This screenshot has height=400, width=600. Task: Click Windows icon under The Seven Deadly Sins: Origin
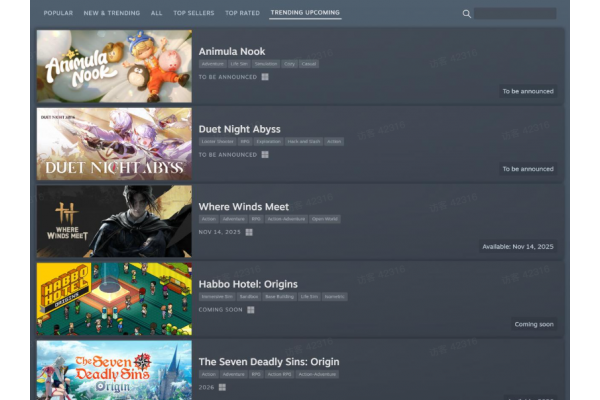[222, 387]
